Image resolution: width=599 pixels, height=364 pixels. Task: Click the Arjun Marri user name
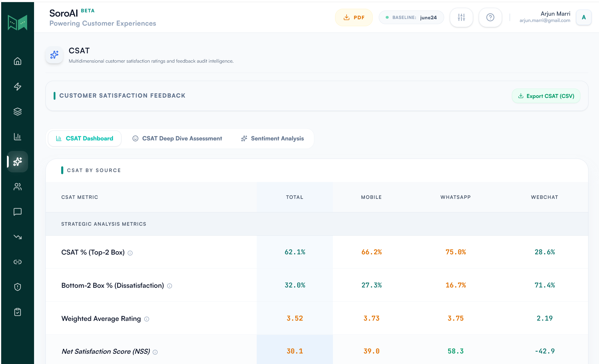pos(555,14)
